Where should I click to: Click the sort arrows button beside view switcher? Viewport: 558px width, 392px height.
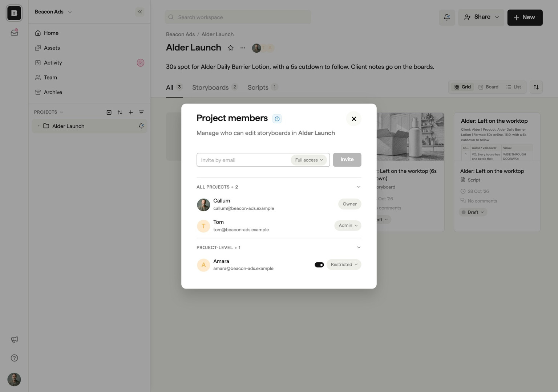tap(536, 87)
